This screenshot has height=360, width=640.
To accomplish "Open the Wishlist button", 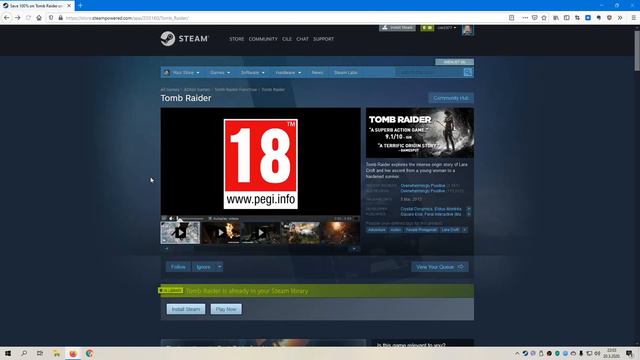I will [x=454, y=62].
